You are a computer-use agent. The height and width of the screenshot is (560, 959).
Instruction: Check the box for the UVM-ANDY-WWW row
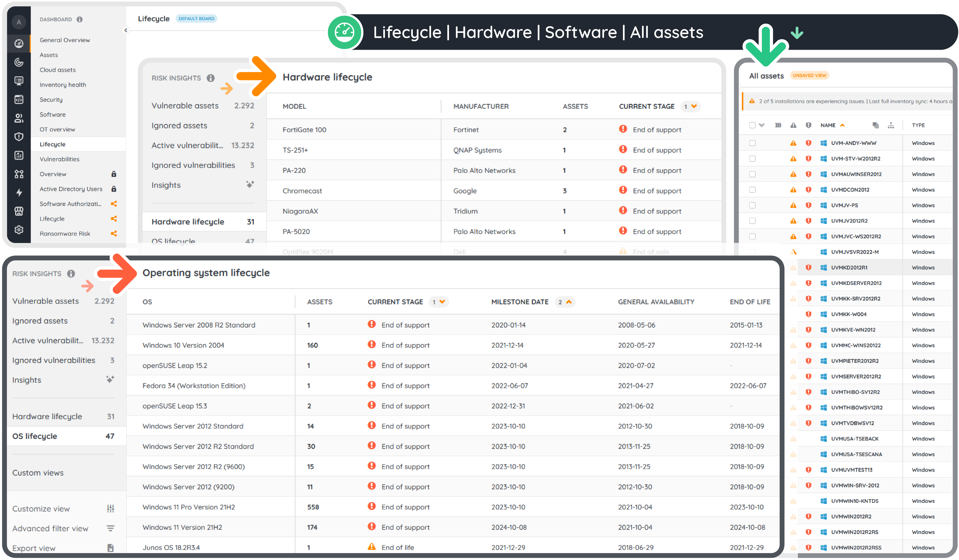(x=752, y=143)
